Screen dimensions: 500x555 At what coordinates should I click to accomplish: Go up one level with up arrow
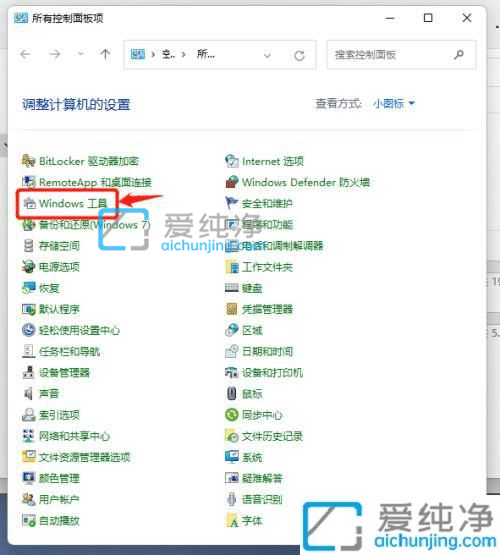coord(105,55)
